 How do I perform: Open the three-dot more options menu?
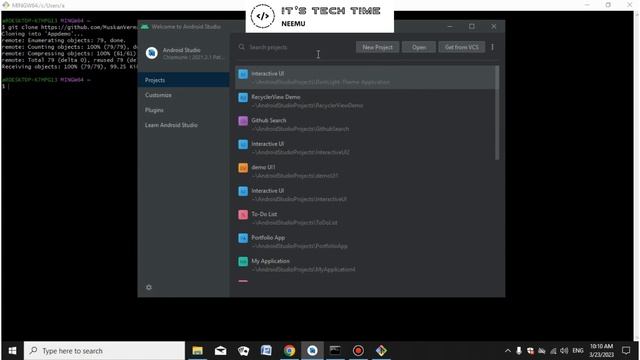pyautogui.click(x=493, y=47)
